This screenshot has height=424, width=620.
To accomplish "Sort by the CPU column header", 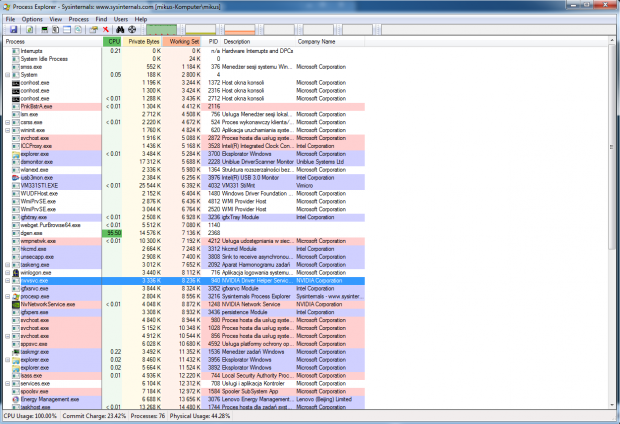I will pos(112,42).
